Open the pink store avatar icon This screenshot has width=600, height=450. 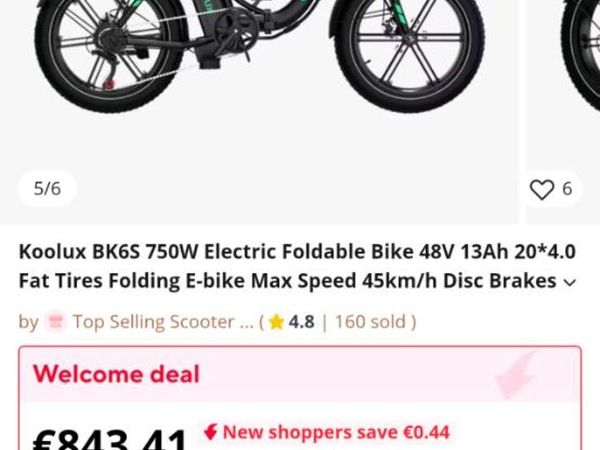[56, 322]
